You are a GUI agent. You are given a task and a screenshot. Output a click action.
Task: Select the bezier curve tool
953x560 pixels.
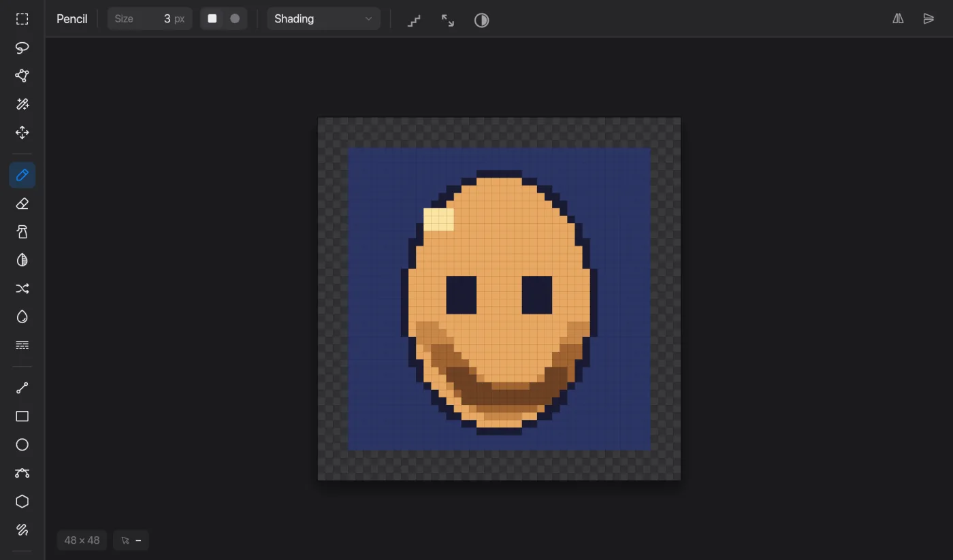tap(22, 473)
